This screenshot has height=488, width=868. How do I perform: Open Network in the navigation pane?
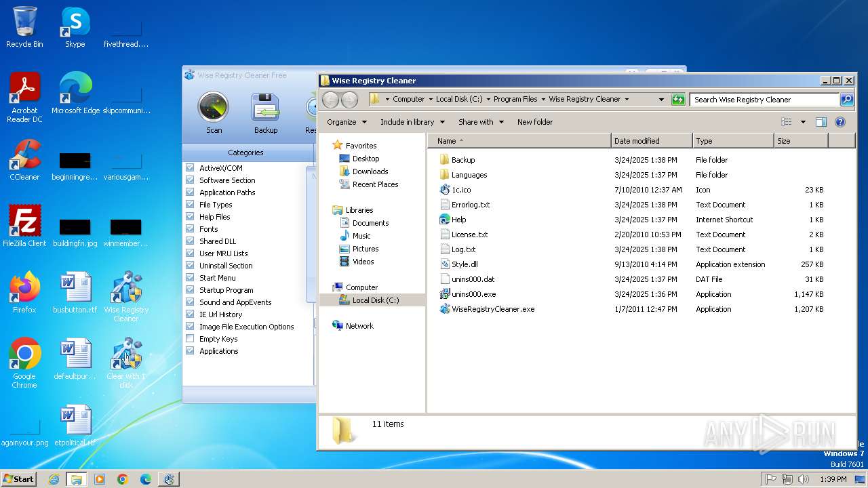[359, 326]
